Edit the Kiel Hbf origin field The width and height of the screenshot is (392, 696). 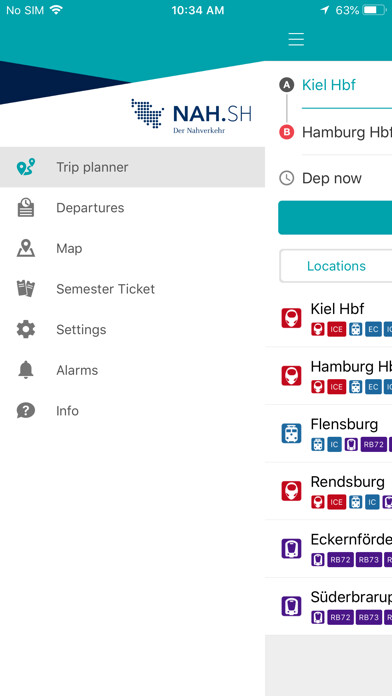[x=347, y=85]
